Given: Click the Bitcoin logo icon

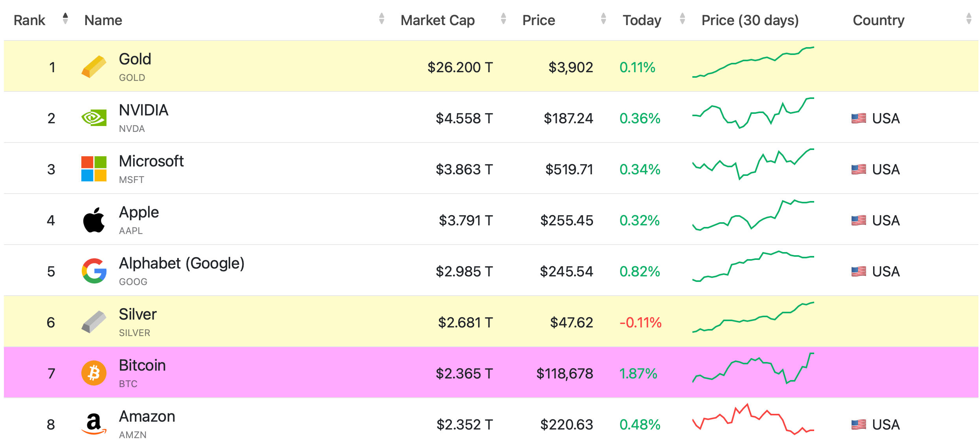Looking at the screenshot, I should (94, 373).
